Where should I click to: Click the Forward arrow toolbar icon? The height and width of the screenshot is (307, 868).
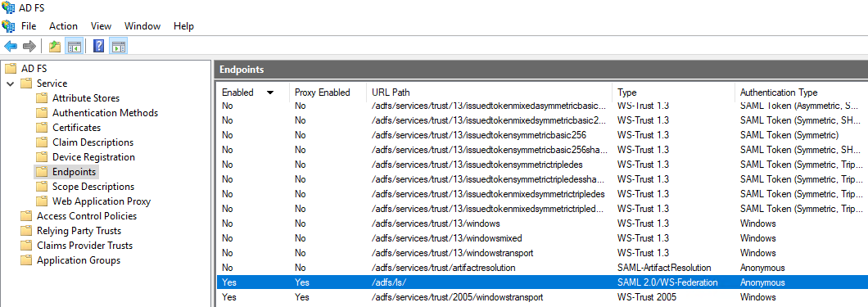(x=29, y=46)
